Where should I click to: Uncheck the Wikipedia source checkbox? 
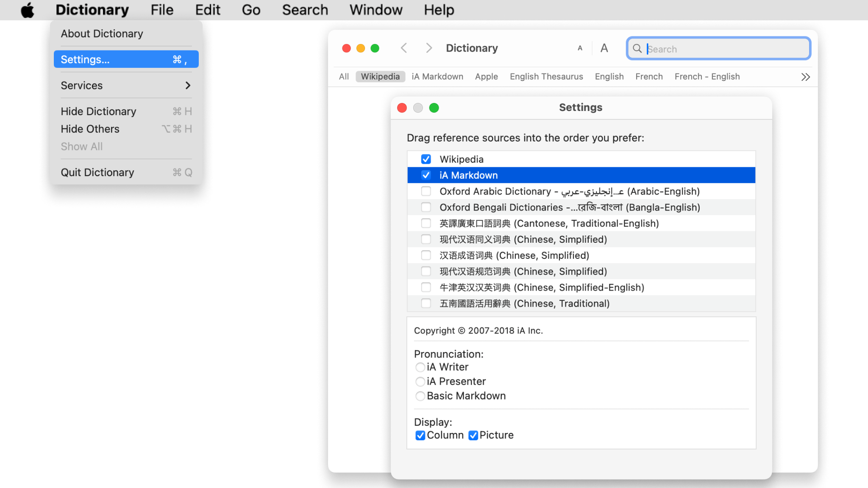[426, 159]
